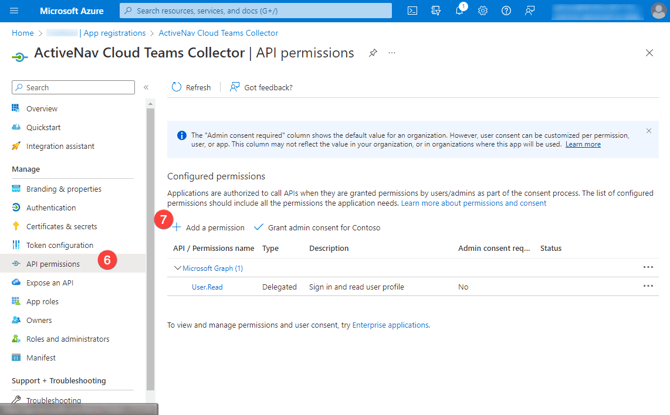670x415 pixels.
Task: Open portal settings gear
Action: 483,11
